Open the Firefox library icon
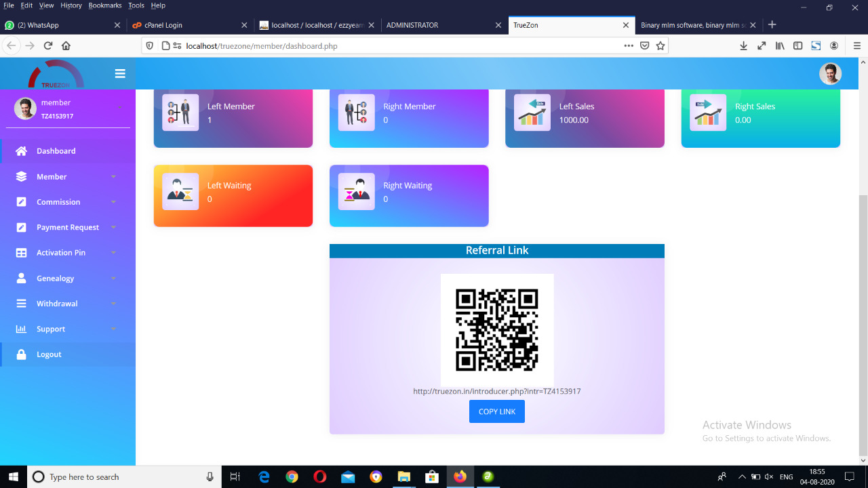868x488 pixels. (780, 46)
